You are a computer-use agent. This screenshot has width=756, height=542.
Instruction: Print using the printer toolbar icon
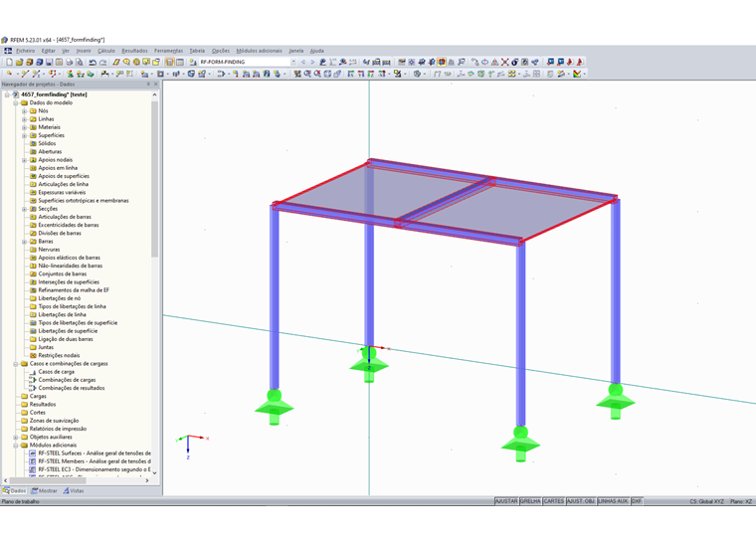click(x=70, y=62)
